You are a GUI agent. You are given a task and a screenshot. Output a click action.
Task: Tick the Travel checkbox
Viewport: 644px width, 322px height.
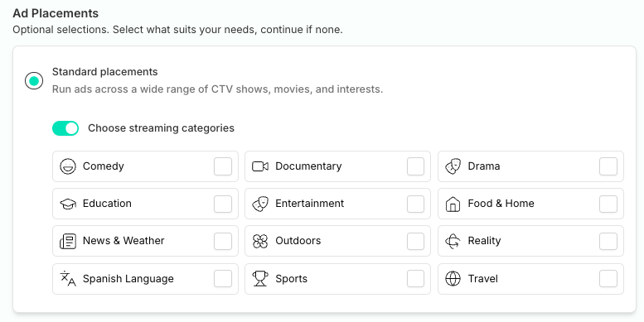coord(608,279)
